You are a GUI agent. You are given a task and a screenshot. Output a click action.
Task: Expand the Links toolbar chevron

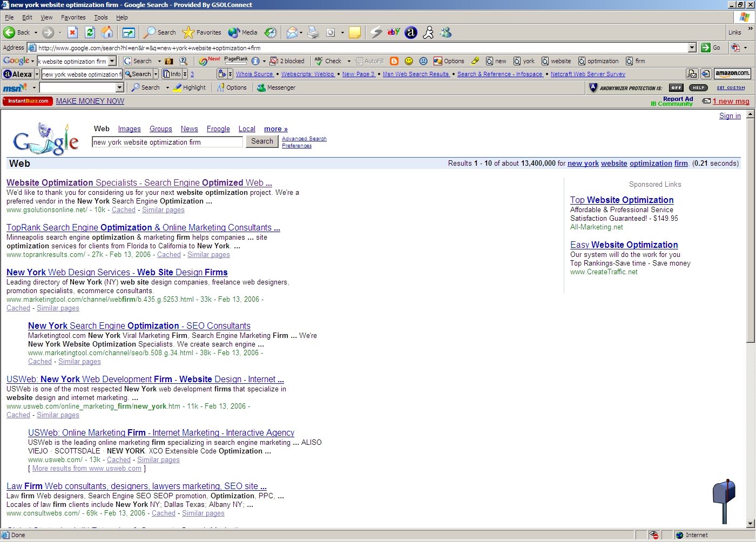coord(750,29)
